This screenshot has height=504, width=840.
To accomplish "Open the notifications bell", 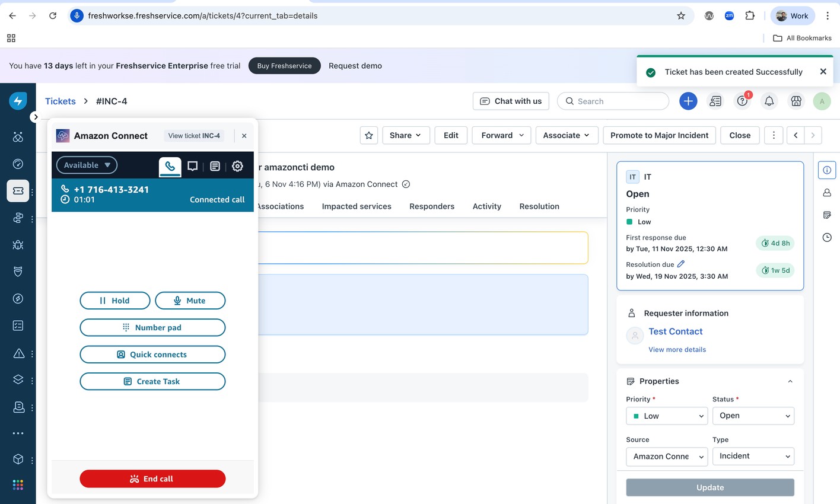I will (x=769, y=101).
